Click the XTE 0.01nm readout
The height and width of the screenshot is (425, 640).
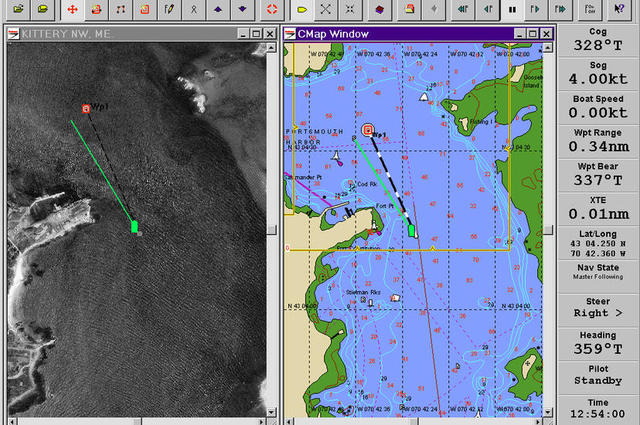click(598, 209)
